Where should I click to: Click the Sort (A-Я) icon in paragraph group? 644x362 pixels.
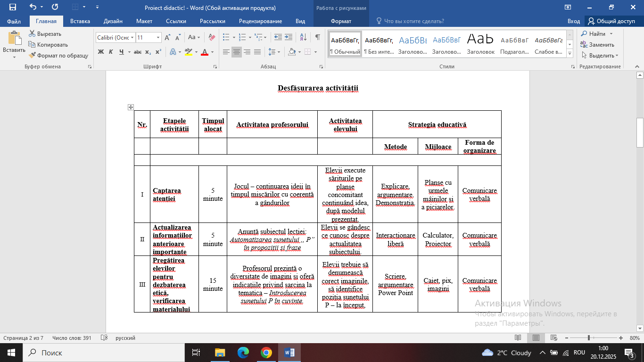[x=304, y=37]
